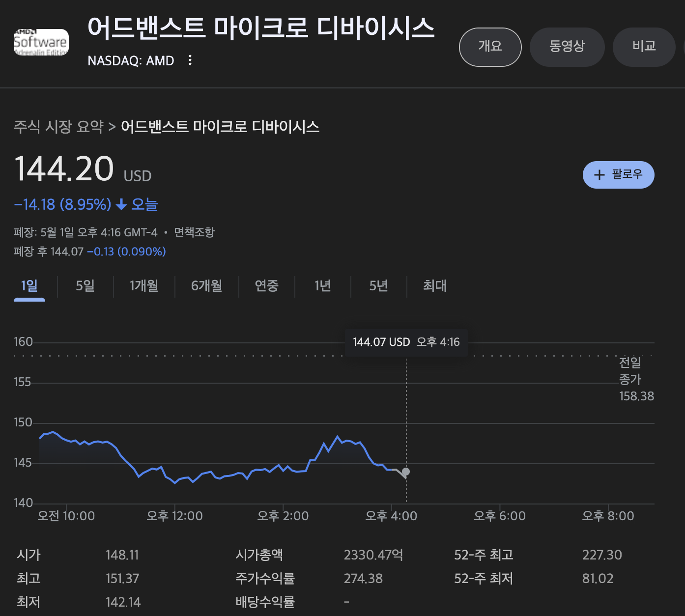Follow the stock with the 팔로우 button
Viewport: 685px width, 616px height.
coord(618,175)
